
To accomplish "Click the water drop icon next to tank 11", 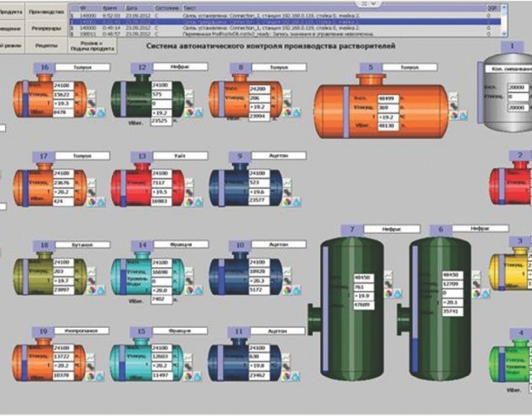I will pos(294,376).
